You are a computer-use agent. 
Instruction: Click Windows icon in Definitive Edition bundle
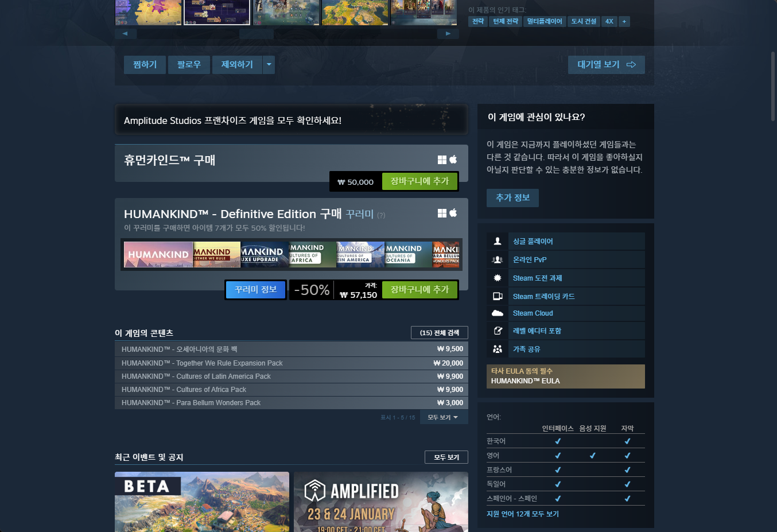pos(442,213)
